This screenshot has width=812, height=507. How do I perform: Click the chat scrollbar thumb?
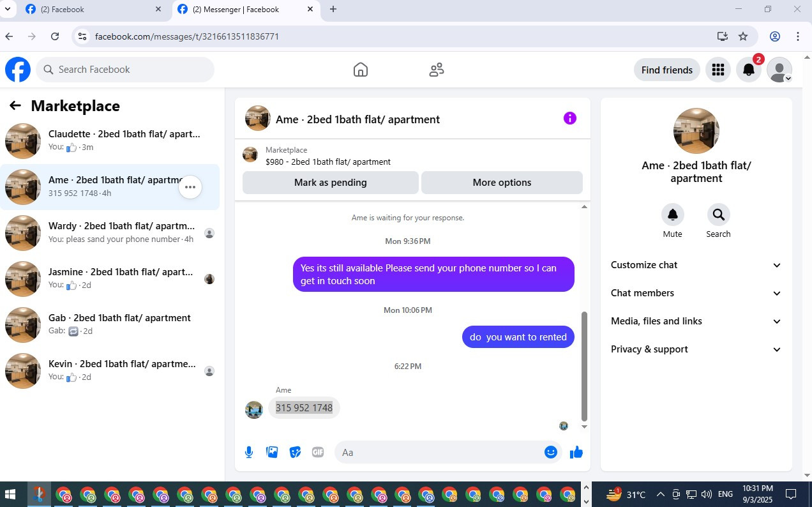click(584, 367)
